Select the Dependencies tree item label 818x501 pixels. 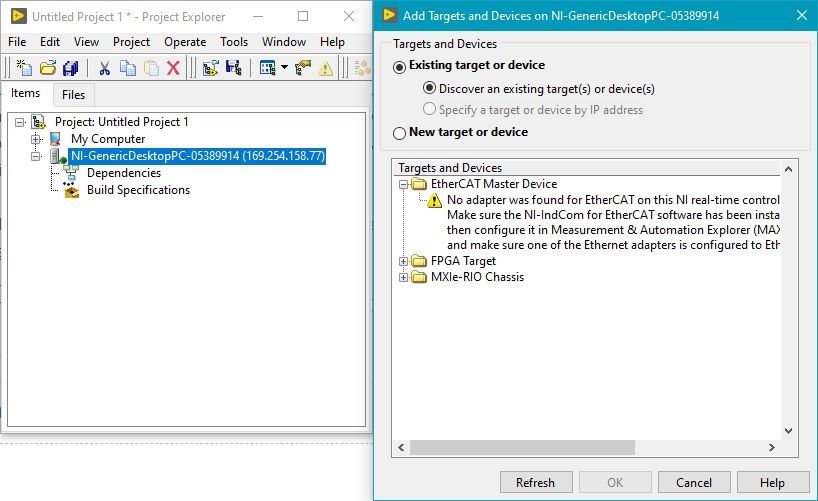coord(124,173)
